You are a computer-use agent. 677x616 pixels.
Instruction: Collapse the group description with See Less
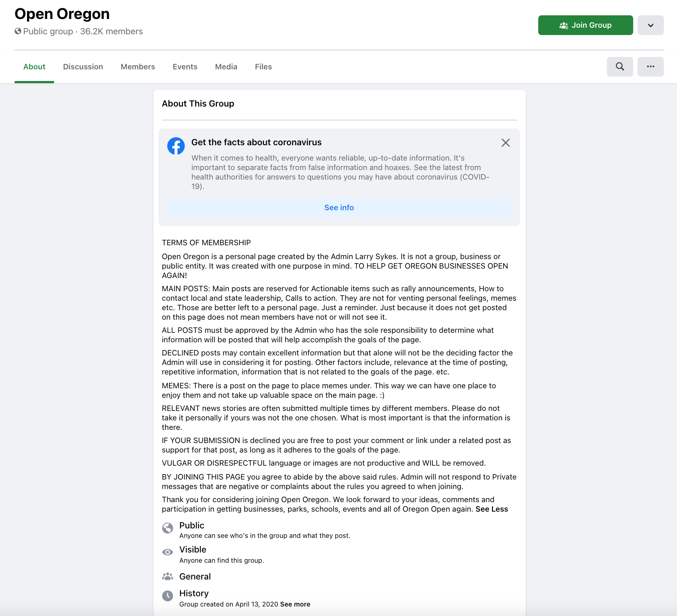(x=491, y=509)
